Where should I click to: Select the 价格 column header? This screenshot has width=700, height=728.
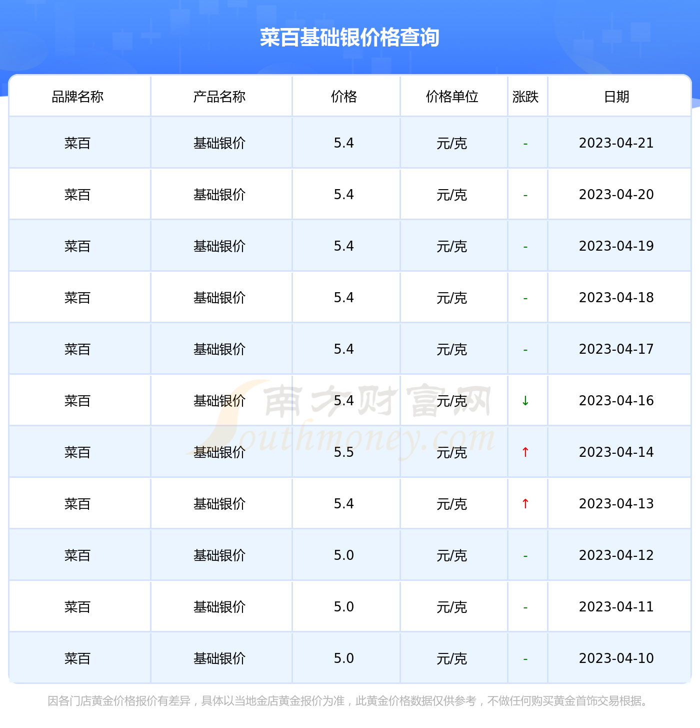coord(344,97)
